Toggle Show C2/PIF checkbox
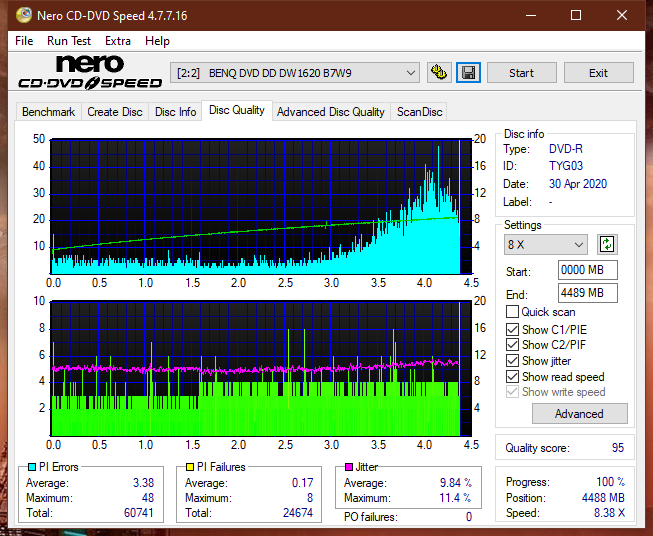 pyautogui.click(x=512, y=344)
